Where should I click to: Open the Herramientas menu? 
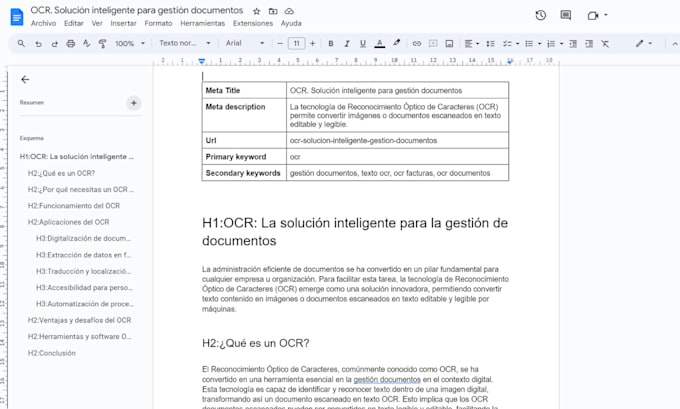pyautogui.click(x=203, y=23)
